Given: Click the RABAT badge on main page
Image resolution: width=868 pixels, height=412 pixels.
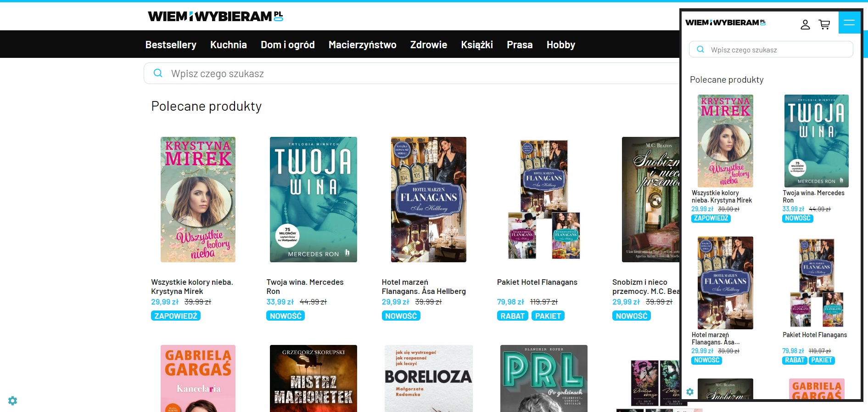Looking at the screenshot, I should (x=513, y=316).
